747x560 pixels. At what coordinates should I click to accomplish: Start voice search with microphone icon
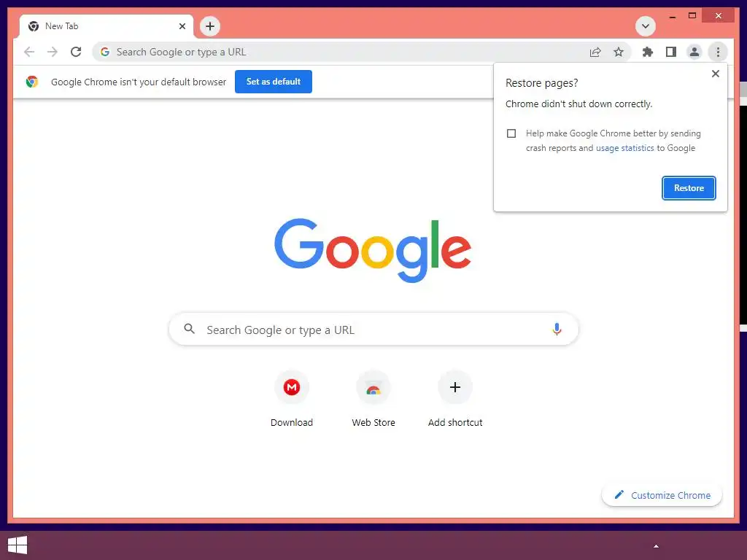[x=557, y=329]
